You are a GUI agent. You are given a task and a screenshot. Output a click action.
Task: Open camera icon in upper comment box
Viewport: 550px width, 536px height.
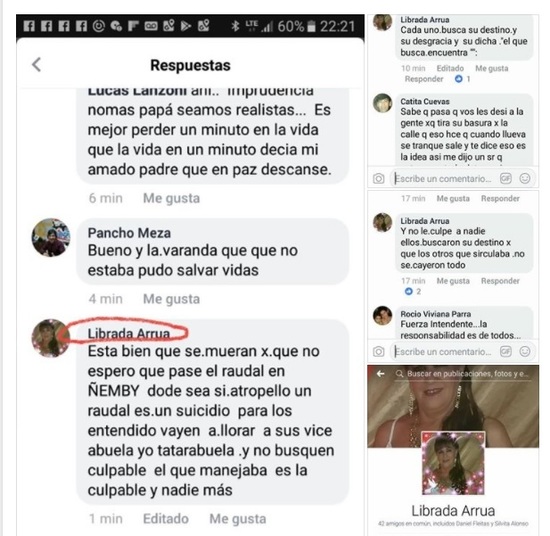378,179
